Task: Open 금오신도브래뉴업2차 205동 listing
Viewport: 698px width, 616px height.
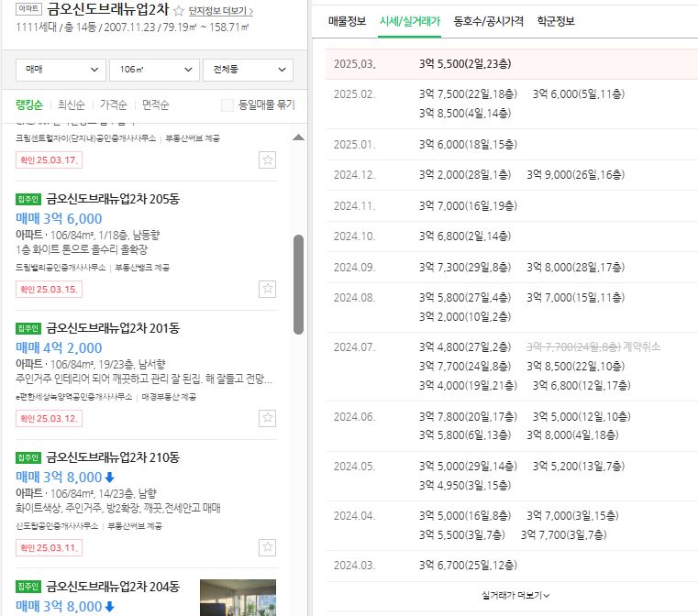Action: coord(113,199)
